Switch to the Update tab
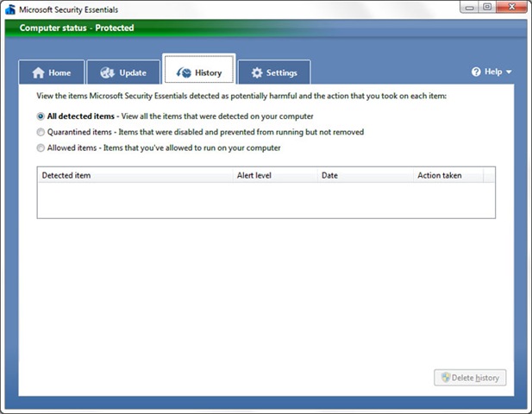 point(123,72)
